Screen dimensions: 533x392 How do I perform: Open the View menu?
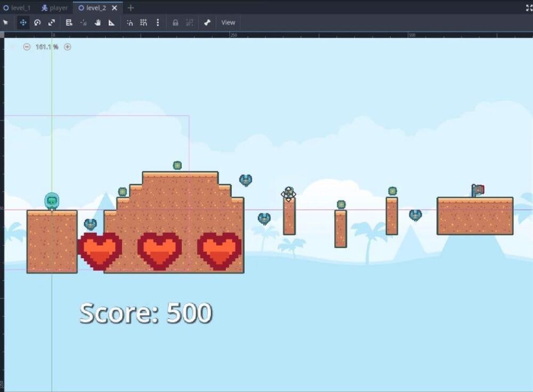(x=228, y=23)
